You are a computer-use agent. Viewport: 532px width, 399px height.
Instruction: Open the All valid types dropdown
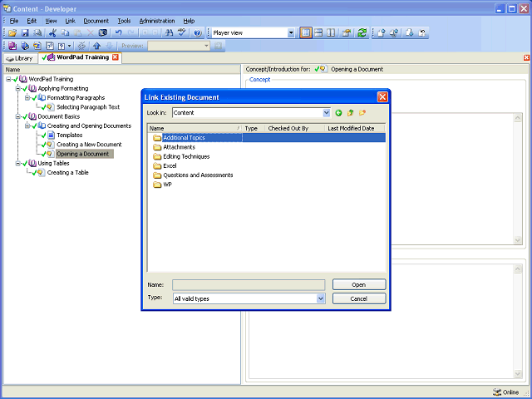tap(321, 298)
